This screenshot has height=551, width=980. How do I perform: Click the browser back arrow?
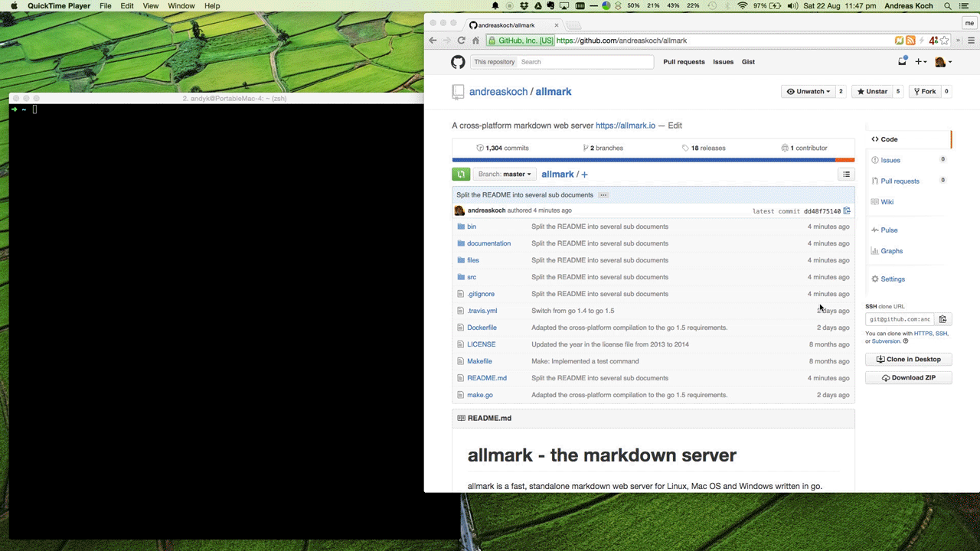pyautogui.click(x=433, y=41)
